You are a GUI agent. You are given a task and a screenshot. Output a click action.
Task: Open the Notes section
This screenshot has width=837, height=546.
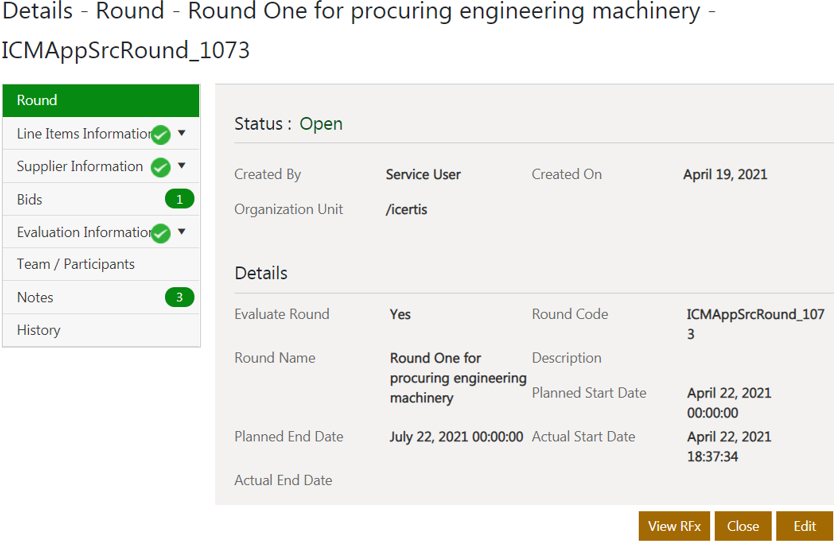pos(35,297)
